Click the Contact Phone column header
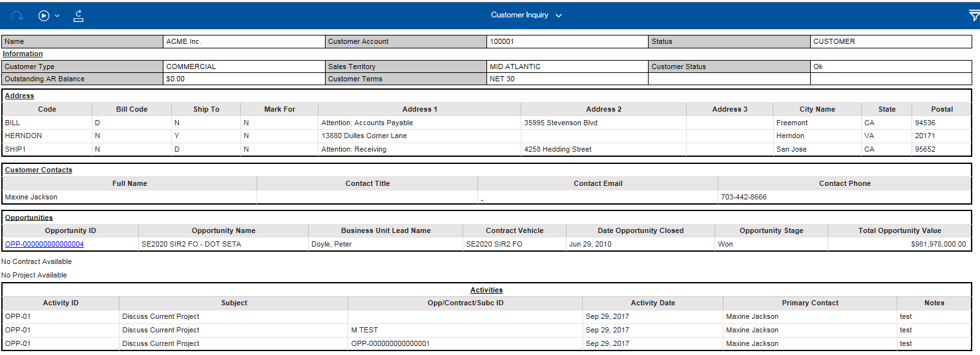This screenshot has height=355, width=980. (x=844, y=183)
